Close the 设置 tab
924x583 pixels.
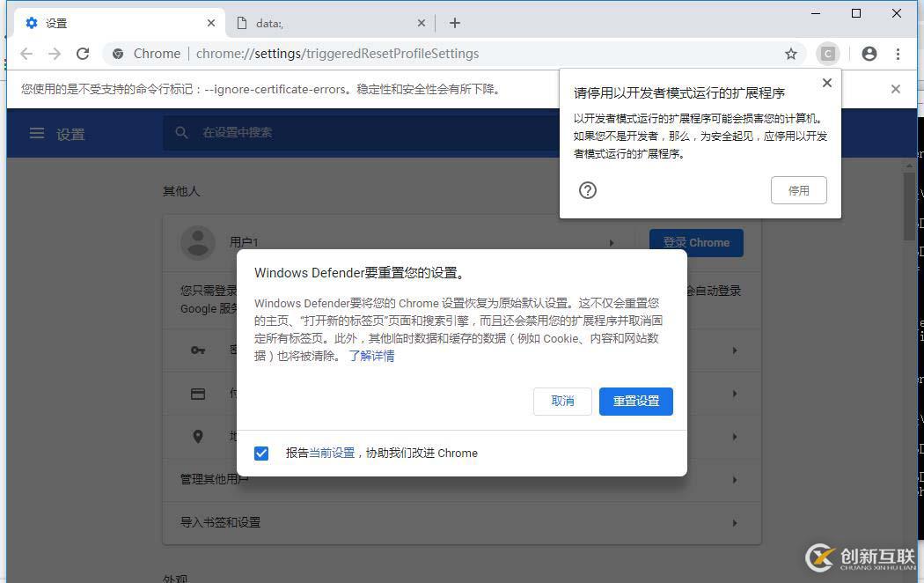point(211,23)
